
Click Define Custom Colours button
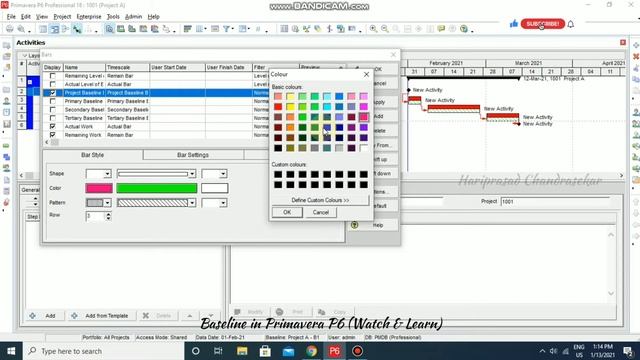[320, 200]
